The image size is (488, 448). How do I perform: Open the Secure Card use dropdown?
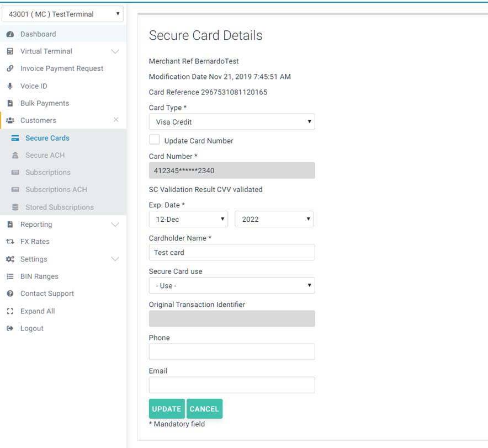232,286
